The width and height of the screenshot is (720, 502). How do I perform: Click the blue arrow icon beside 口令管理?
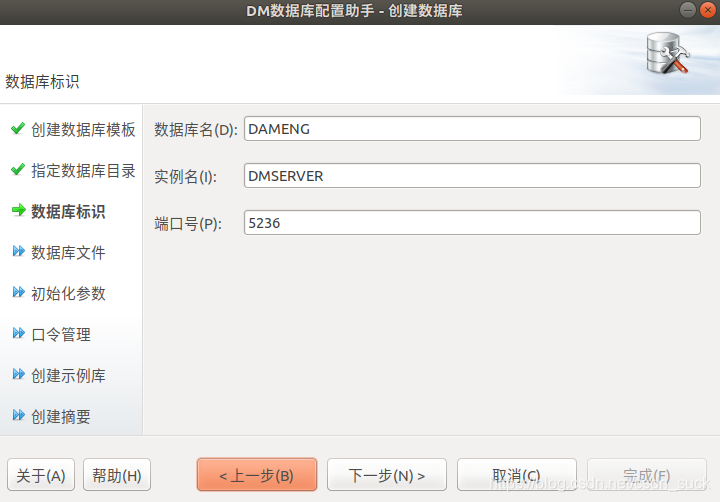(x=18, y=333)
